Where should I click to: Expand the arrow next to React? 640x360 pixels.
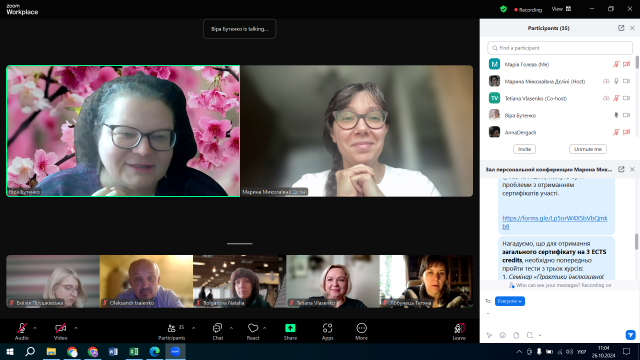coord(264,328)
